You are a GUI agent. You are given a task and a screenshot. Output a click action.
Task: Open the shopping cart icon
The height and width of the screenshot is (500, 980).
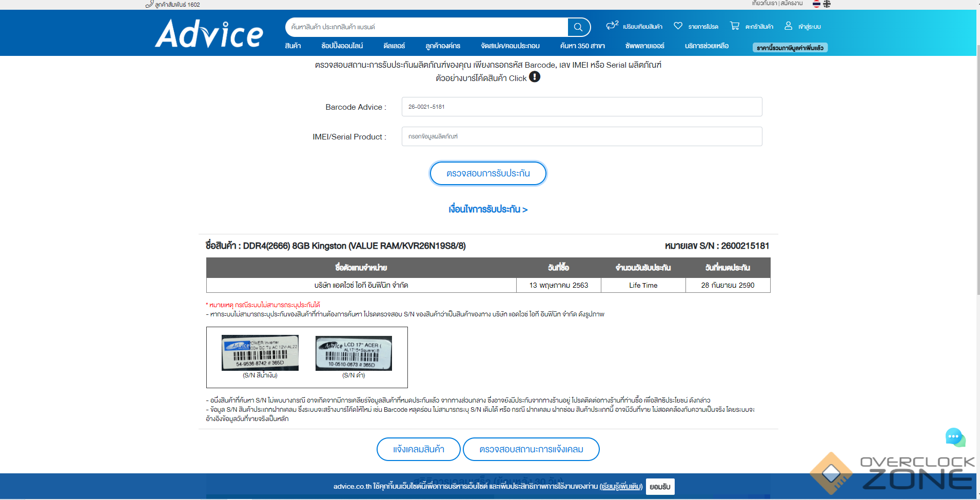click(x=735, y=26)
